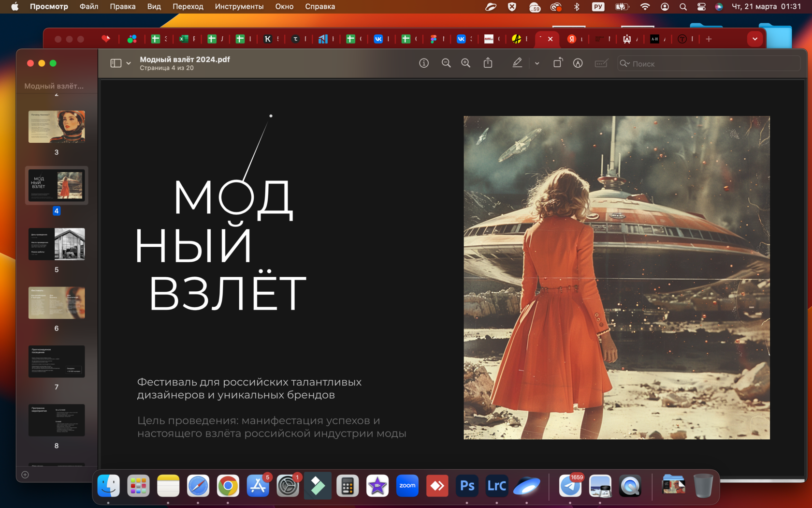The image size is (812, 508).
Task: Switch the РУ keyboard input source
Action: pyautogui.click(x=598, y=7)
